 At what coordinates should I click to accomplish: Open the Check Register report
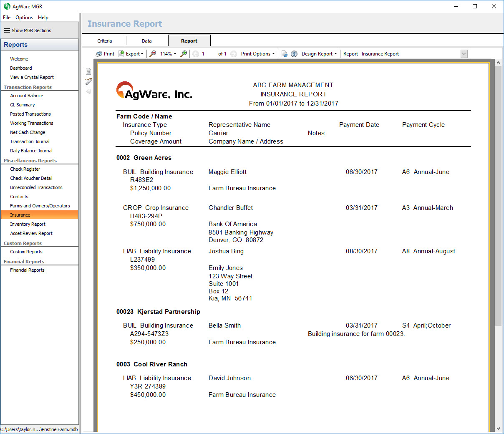pos(25,169)
